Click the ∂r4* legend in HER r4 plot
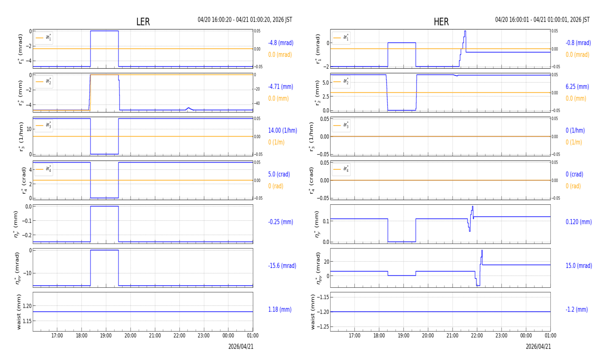 click(x=341, y=169)
